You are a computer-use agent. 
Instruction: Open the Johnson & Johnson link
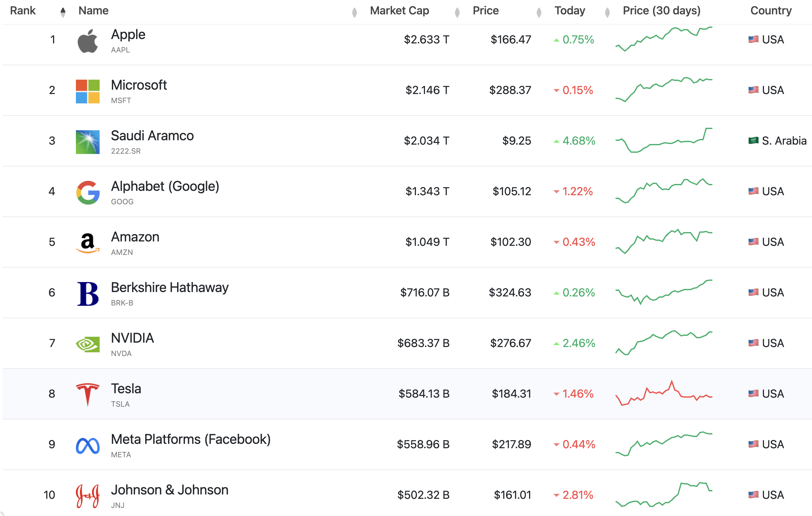tap(170, 490)
